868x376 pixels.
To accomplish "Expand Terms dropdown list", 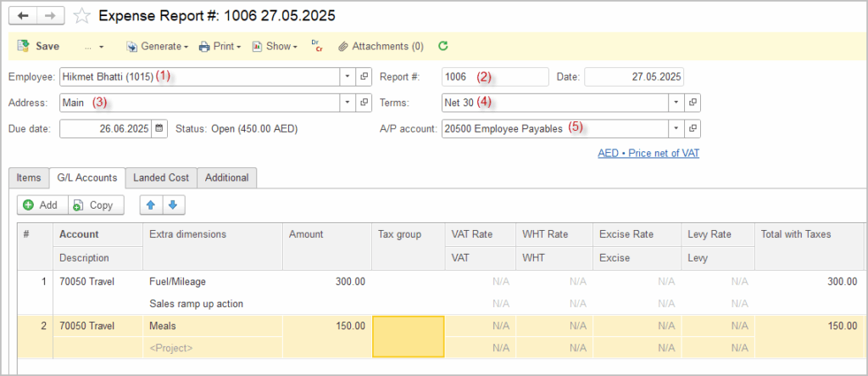I will click(676, 103).
